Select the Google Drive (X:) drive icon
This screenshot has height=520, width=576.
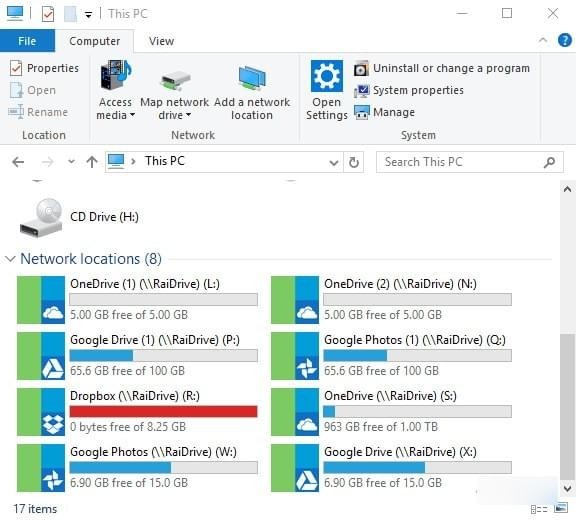coord(295,468)
